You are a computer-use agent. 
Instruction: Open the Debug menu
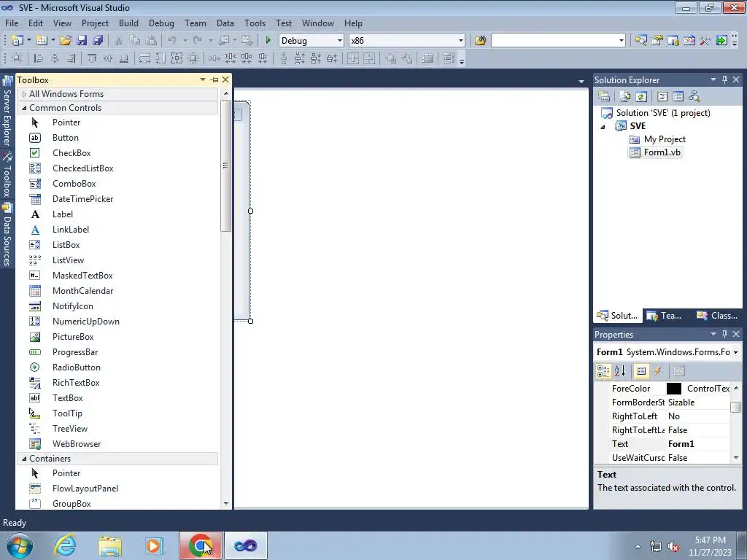[161, 23]
